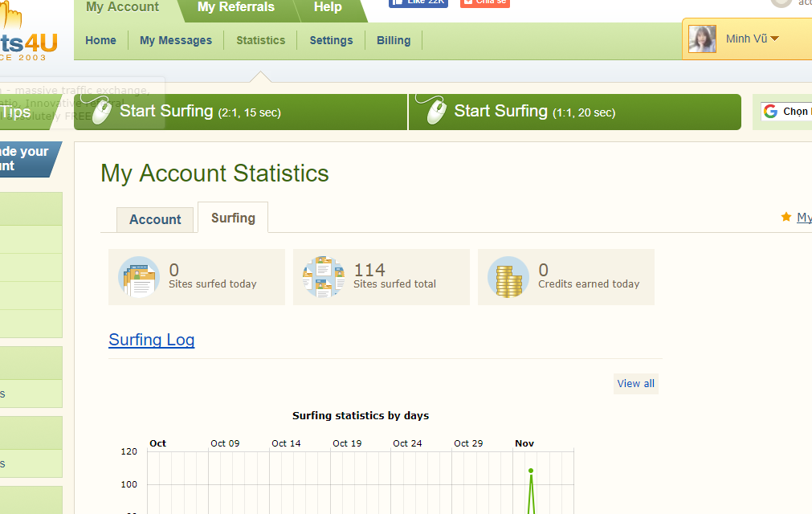
Task: Click the Minh Vũ profile avatar
Action: [x=702, y=39]
